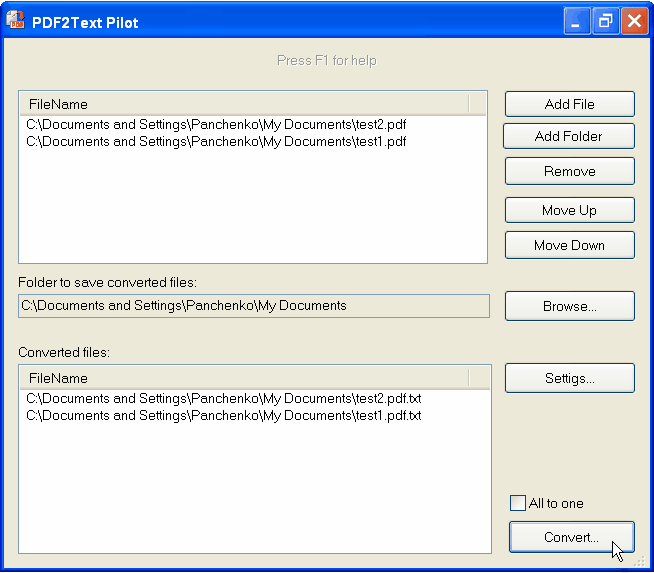The width and height of the screenshot is (654, 573).
Task: Enable the All to one checkbox
Action: (518, 503)
